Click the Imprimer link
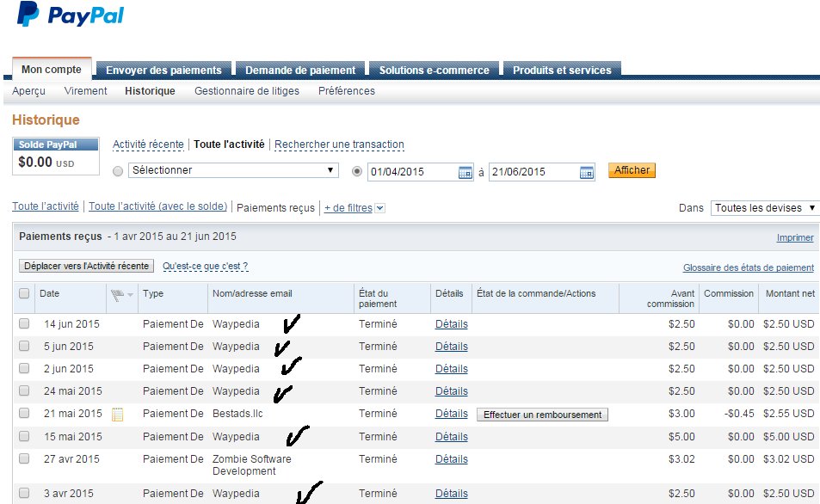Image resolution: width=820 pixels, height=504 pixels. pos(795,238)
